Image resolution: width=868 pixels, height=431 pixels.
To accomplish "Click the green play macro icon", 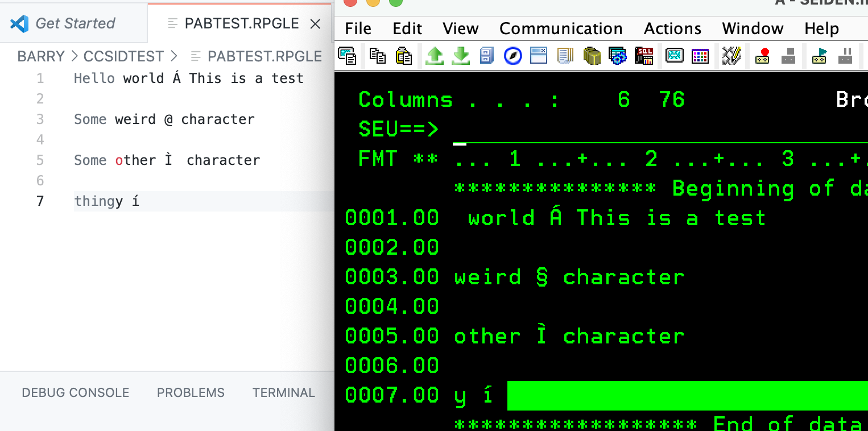I will pos(820,56).
